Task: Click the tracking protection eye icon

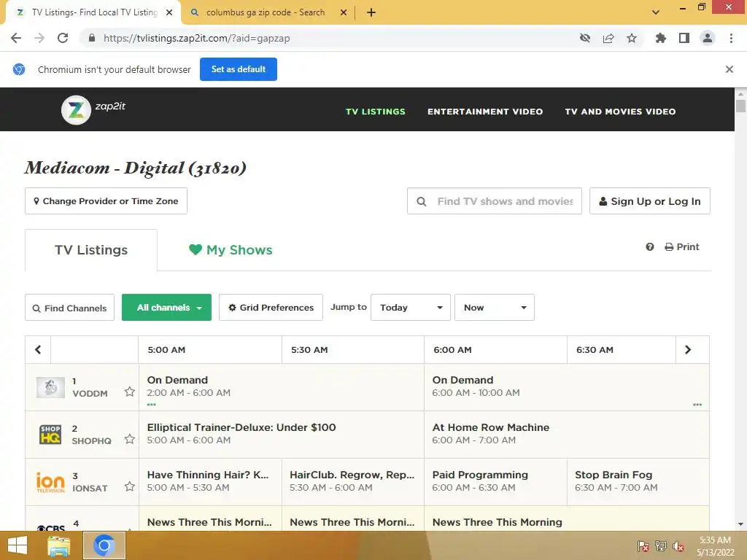Action: pos(585,38)
